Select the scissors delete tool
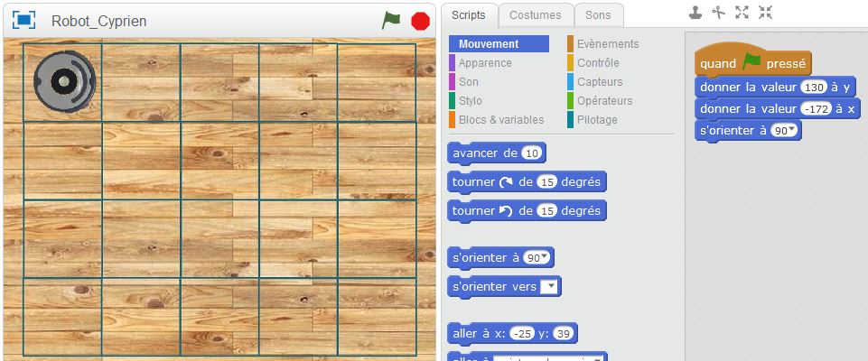 click(719, 13)
